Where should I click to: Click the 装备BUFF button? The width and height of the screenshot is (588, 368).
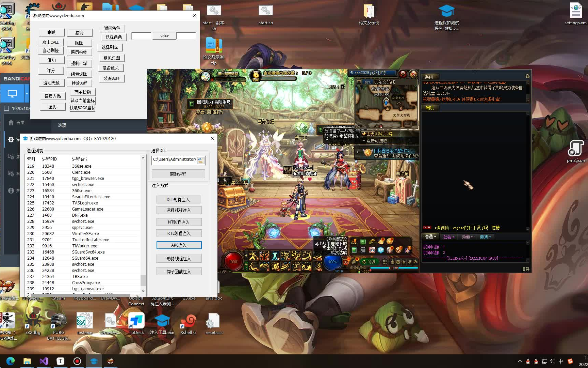112,78
